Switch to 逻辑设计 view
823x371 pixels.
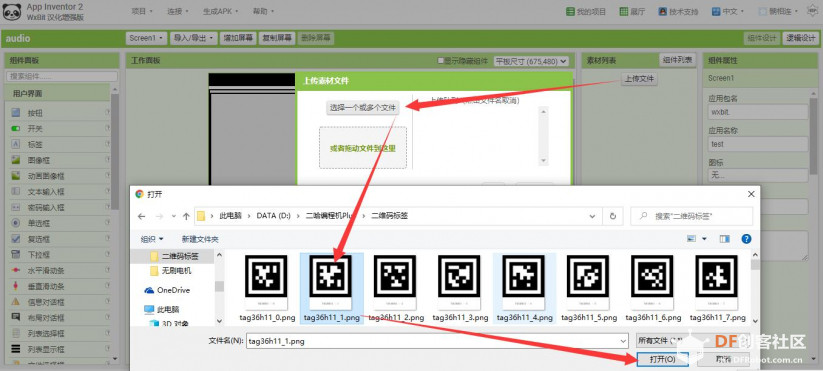click(800, 38)
